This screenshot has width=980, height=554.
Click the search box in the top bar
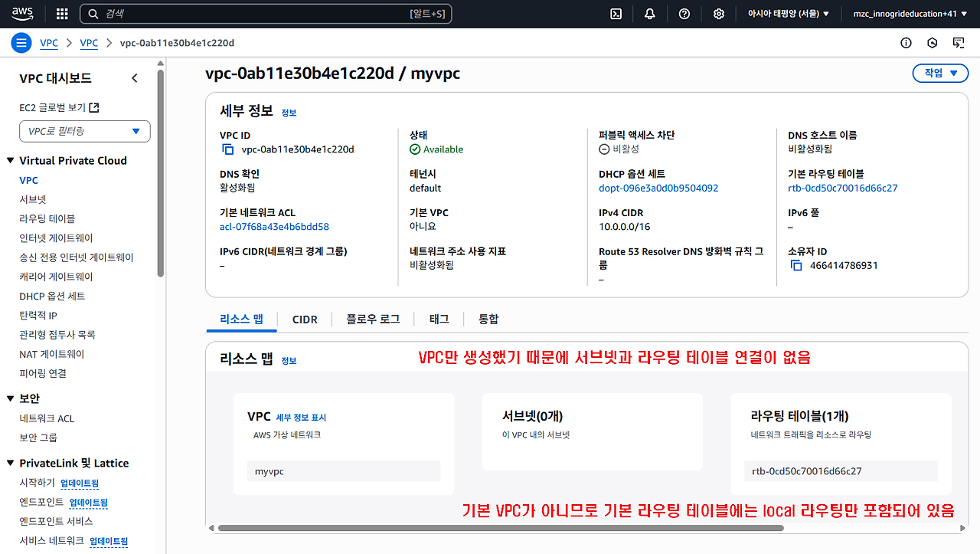[x=266, y=14]
